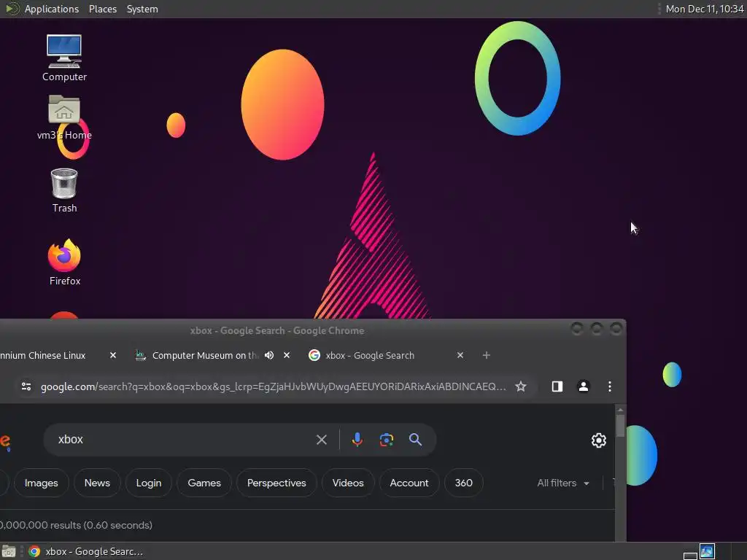747x560 pixels.
Task: Open Chrome three-dot menu
Action: point(610,386)
